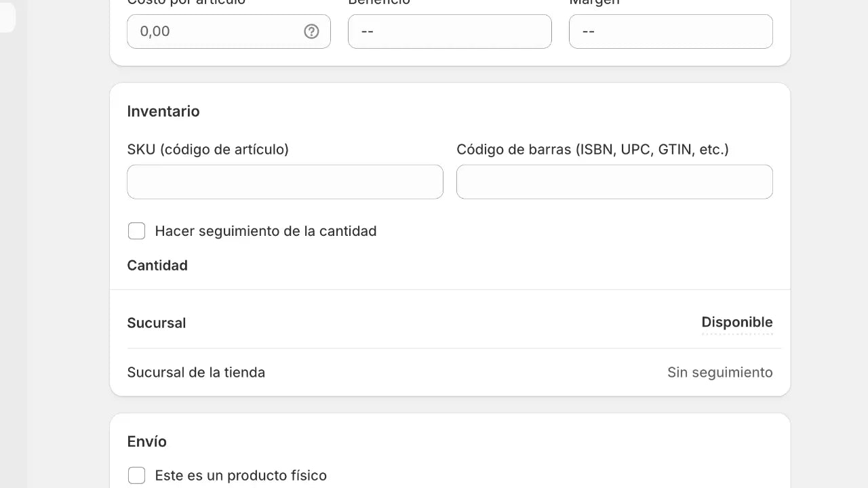The height and width of the screenshot is (488, 868).
Task: Click the Inventario section heading
Action: (x=163, y=111)
